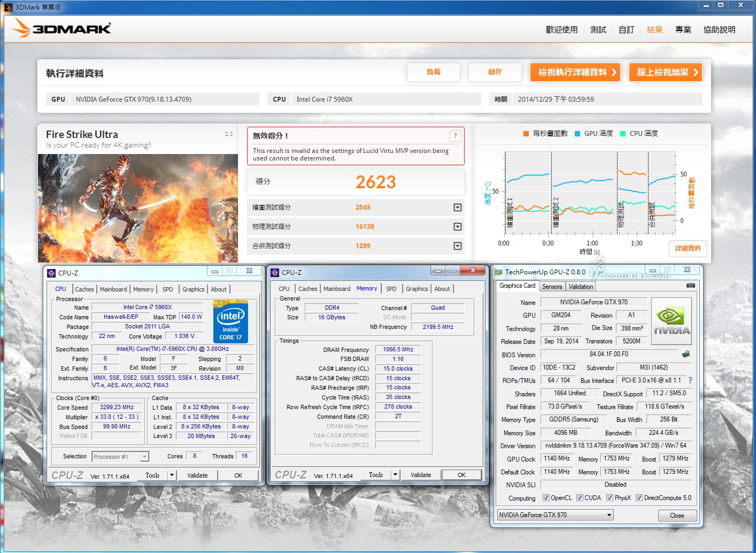Click the Driver Version field in GPU-Z
This screenshot has height=553, width=756.
click(x=616, y=446)
